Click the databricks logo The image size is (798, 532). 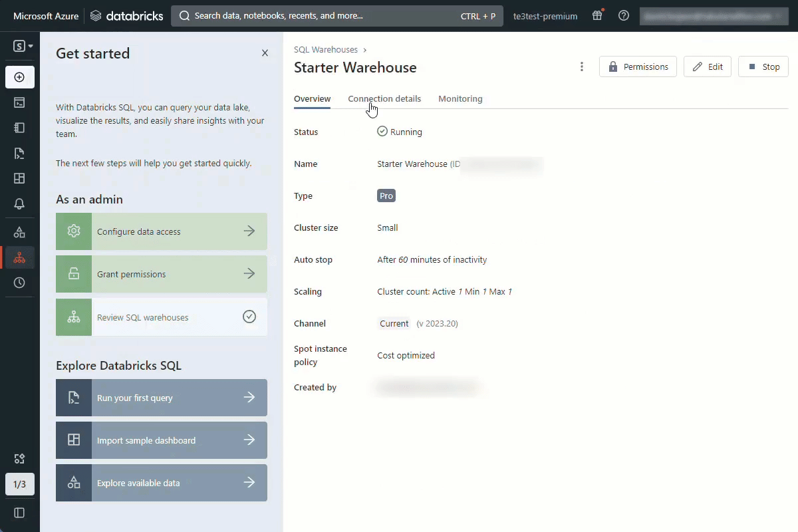pos(126,16)
